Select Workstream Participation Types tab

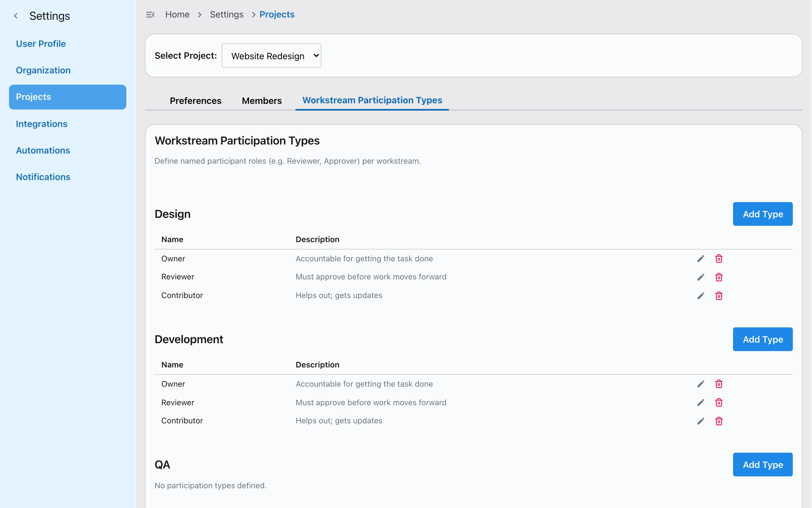372,100
